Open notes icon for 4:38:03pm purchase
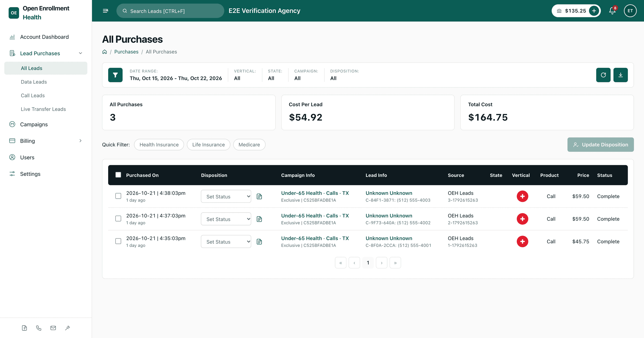Viewport: 644px width, 338px height. pos(259,196)
